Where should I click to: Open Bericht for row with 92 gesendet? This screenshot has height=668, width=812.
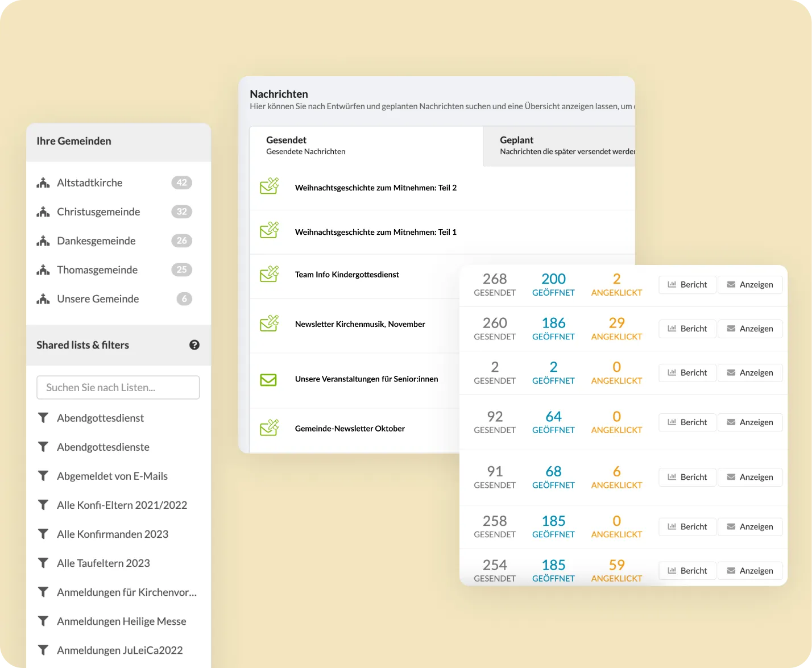click(x=687, y=422)
